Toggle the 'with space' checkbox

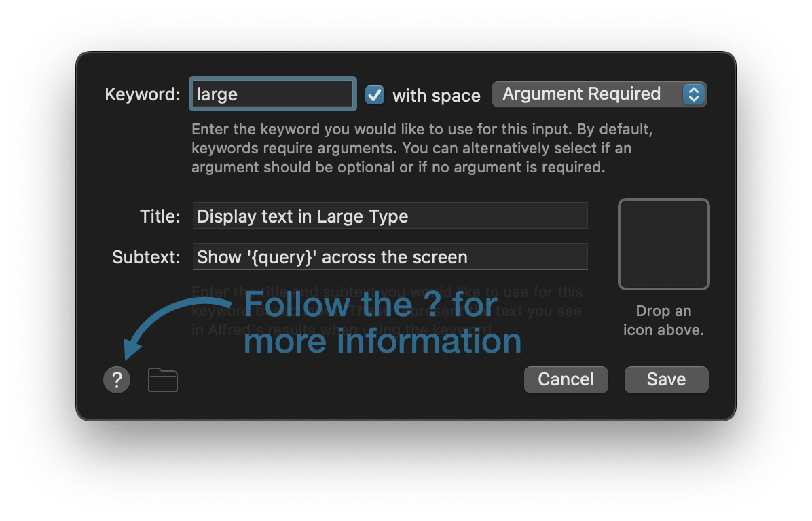click(x=375, y=95)
